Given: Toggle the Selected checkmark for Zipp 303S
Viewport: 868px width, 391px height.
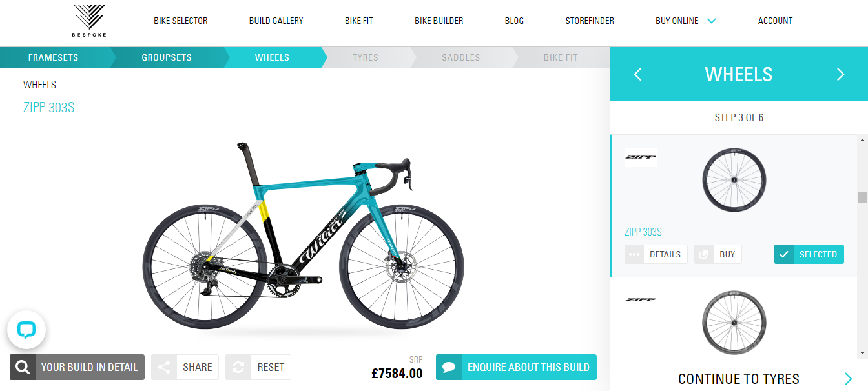Looking at the screenshot, I should click(x=783, y=254).
